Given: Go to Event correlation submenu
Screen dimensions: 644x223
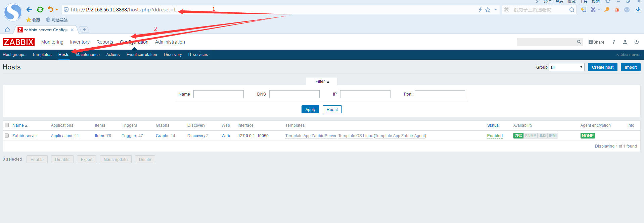Looking at the screenshot, I should point(142,55).
